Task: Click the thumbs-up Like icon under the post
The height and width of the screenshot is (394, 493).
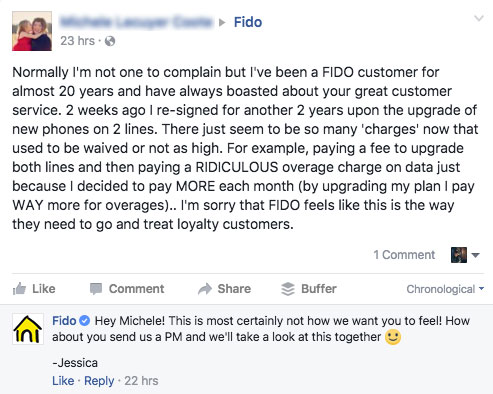Action: tap(19, 289)
